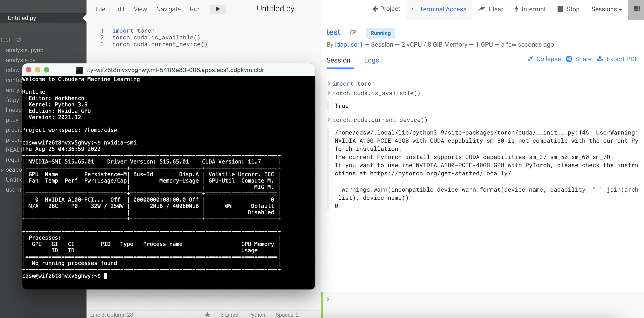Refresh the test project file list
644x318 pixels.
tap(19, 40)
